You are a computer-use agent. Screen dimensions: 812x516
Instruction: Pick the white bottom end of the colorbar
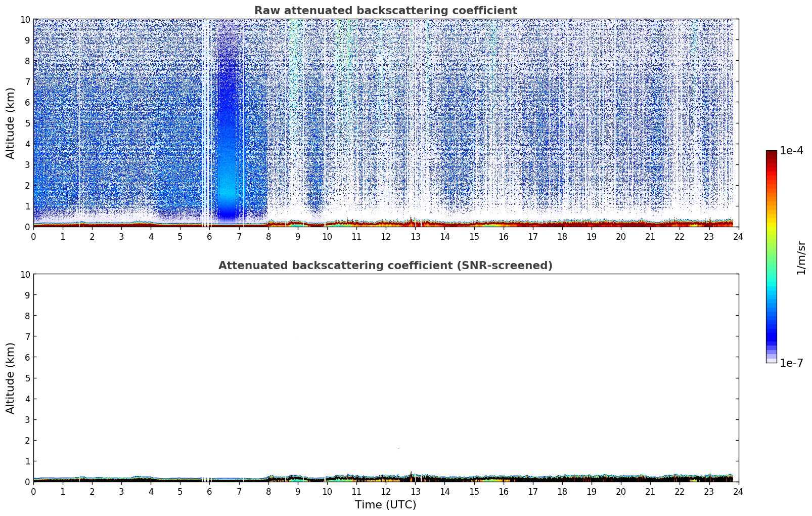[x=771, y=361]
